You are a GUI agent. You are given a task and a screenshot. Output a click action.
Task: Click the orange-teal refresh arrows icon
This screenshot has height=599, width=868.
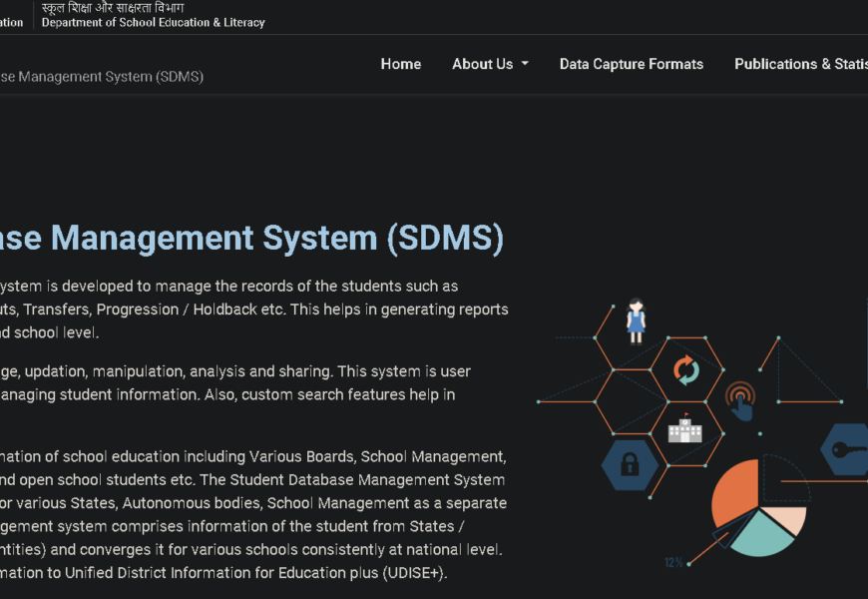click(686, 369)
